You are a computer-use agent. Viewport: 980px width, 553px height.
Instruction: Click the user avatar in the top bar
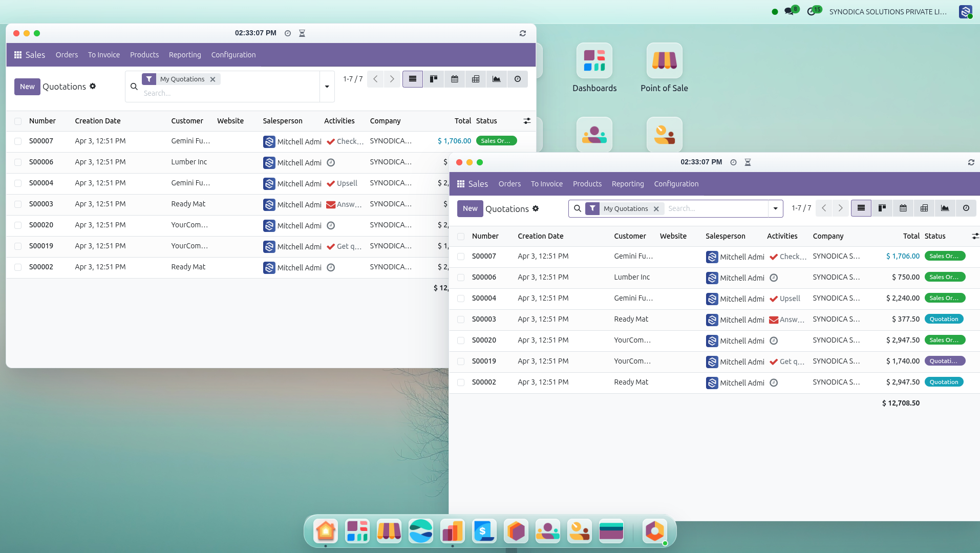click(x=966, y=12)
